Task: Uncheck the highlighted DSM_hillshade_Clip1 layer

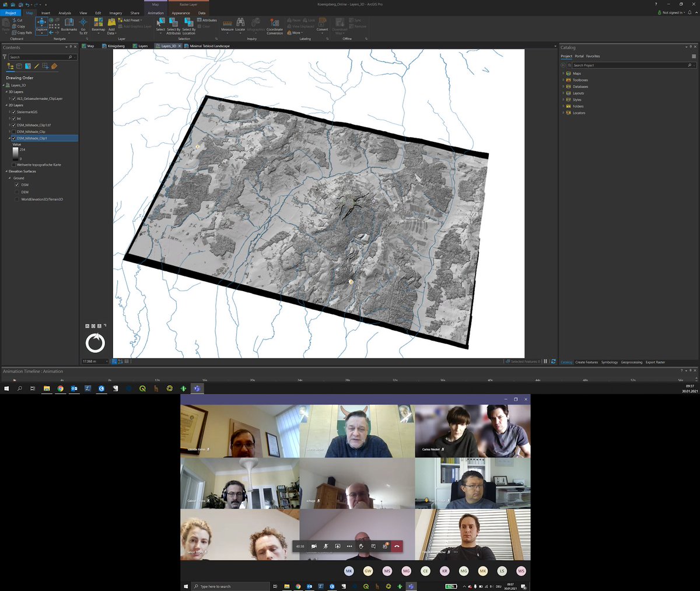Action: [14, 138]
